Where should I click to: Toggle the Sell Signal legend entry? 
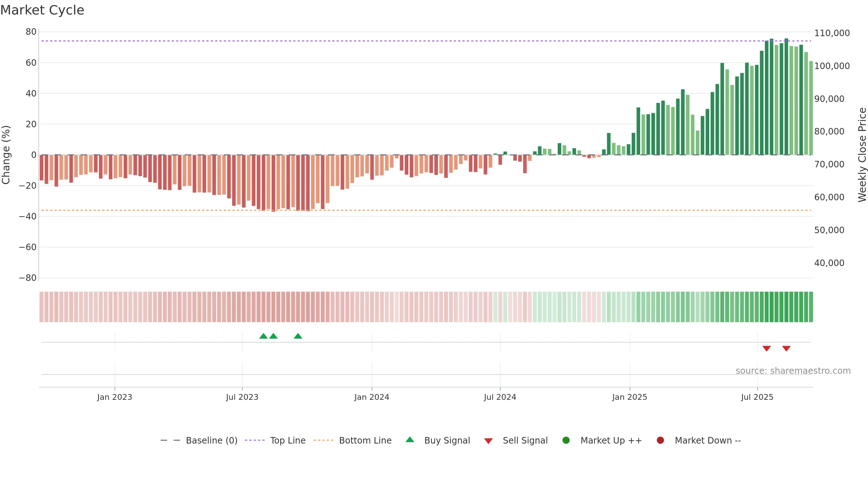(x=516, y=440)
